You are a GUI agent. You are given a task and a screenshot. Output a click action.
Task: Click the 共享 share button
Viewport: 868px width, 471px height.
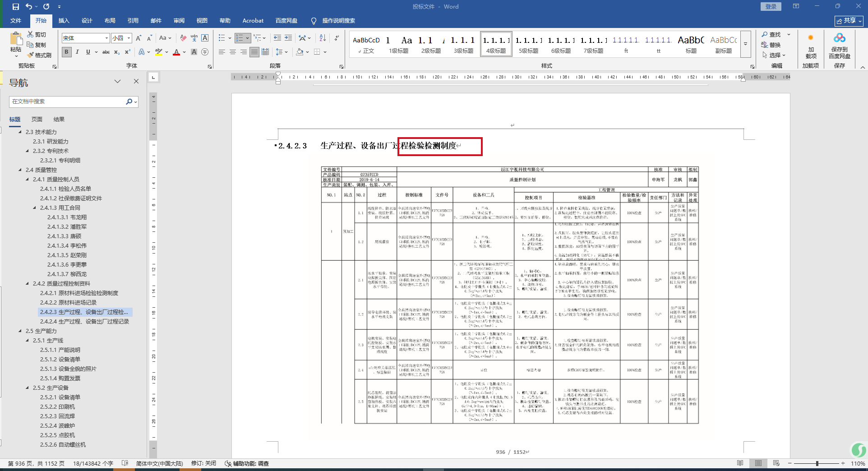(849, 21)
